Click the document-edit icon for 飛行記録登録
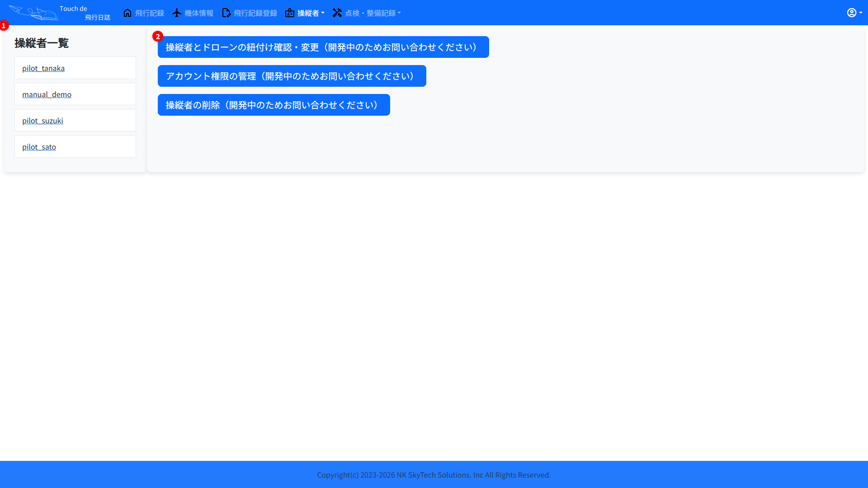This screenshot has height=488, width=868. (x=226, y=13)
